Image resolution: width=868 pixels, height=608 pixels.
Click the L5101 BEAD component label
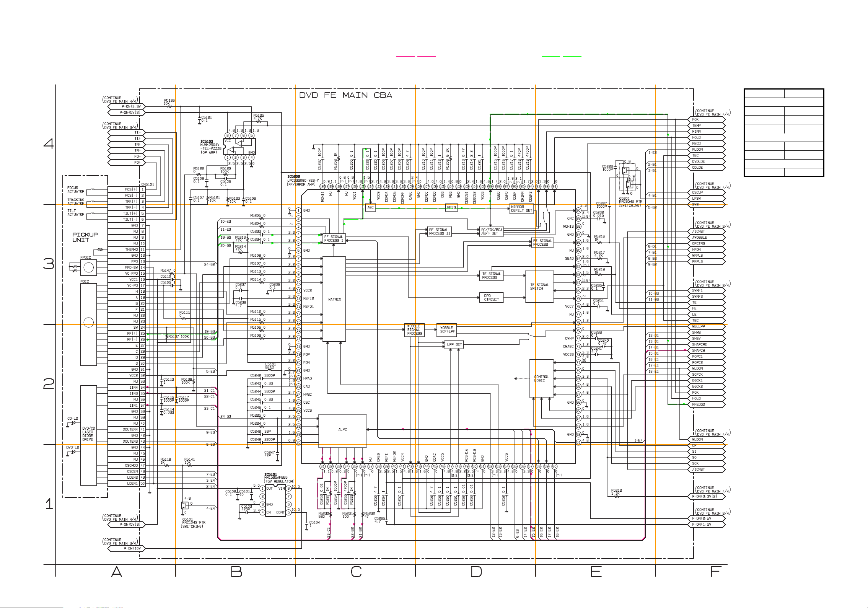tap(270, 366)
